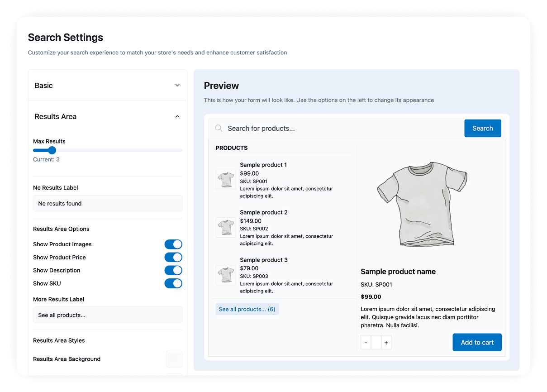This screenshot has height=392, width=547.
Task: Click the Add to cart button
Action: tap(477, 343)
